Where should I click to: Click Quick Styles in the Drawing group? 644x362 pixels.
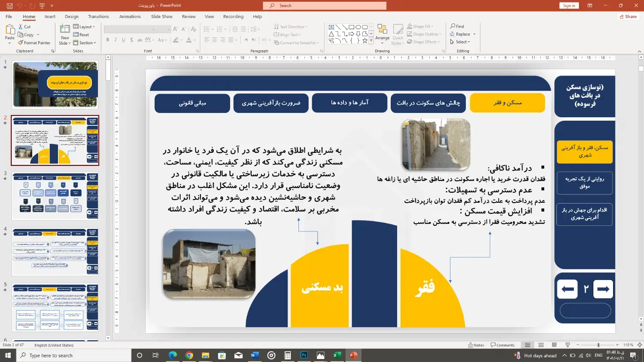click(x=398, y=34)
